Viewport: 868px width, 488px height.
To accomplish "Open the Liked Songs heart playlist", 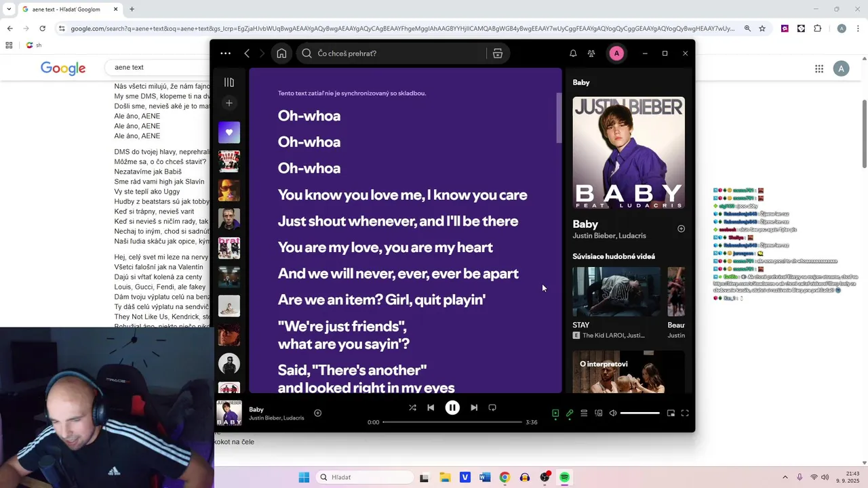I will tap(229, 132).
